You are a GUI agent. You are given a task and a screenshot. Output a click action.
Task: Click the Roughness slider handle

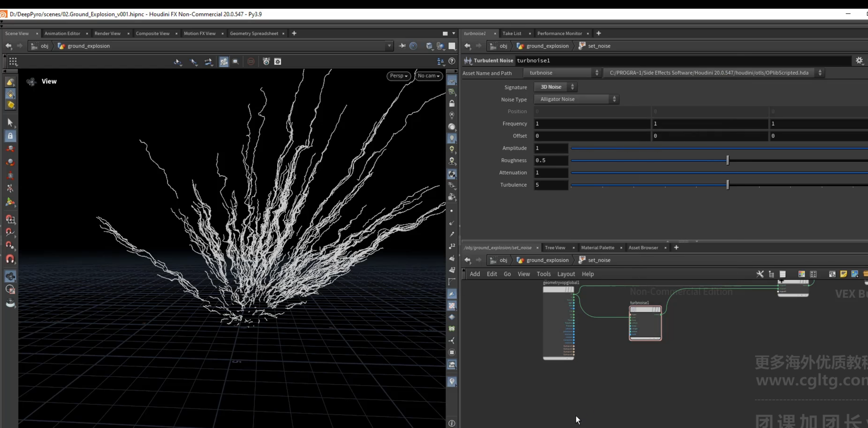click(728, 160)
